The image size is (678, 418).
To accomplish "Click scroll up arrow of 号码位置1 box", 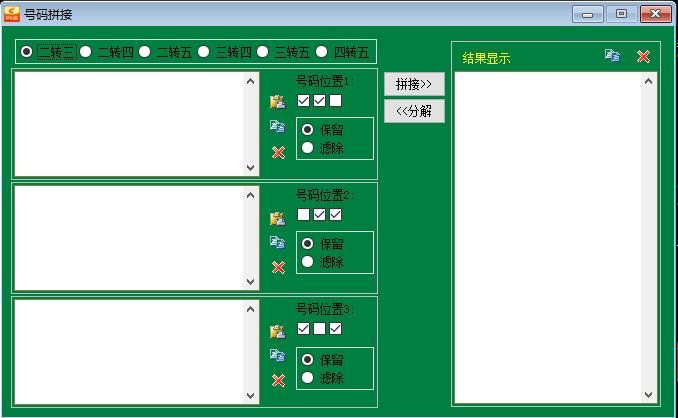I will click(251, 81).
